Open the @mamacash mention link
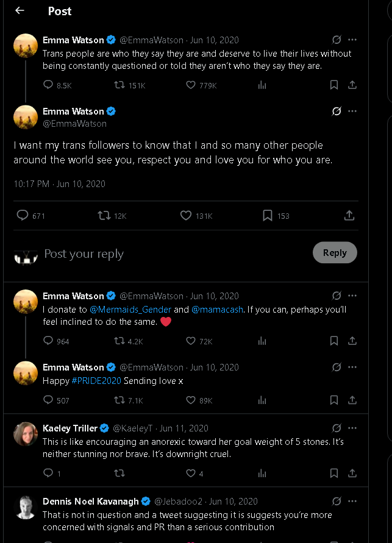 [218, 310]
